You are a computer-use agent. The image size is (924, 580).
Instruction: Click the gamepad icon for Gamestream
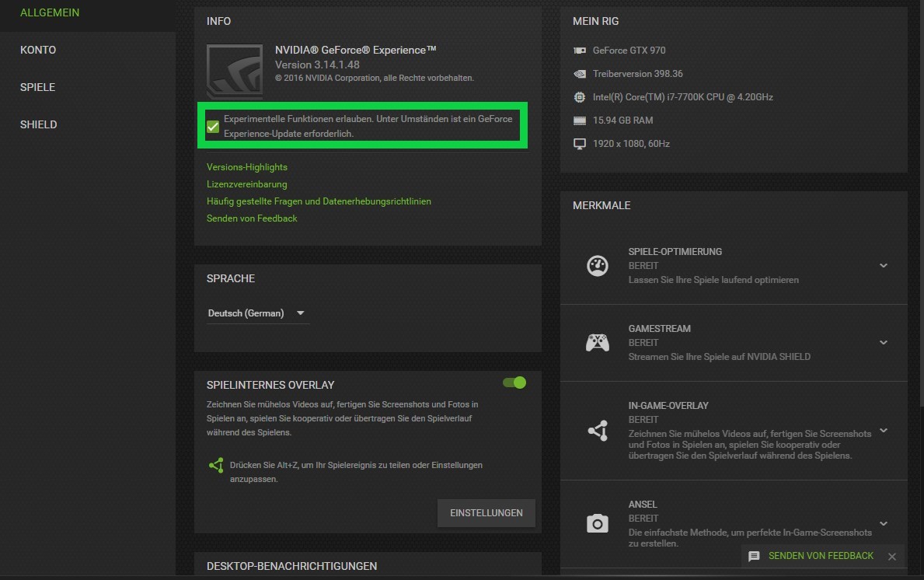(x=598, y=342)
